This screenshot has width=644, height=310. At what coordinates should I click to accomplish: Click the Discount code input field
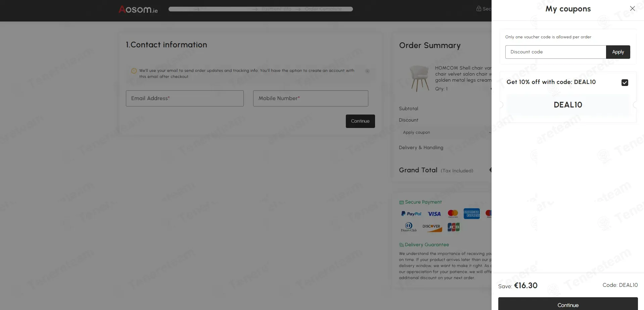[x=555, y=52]
